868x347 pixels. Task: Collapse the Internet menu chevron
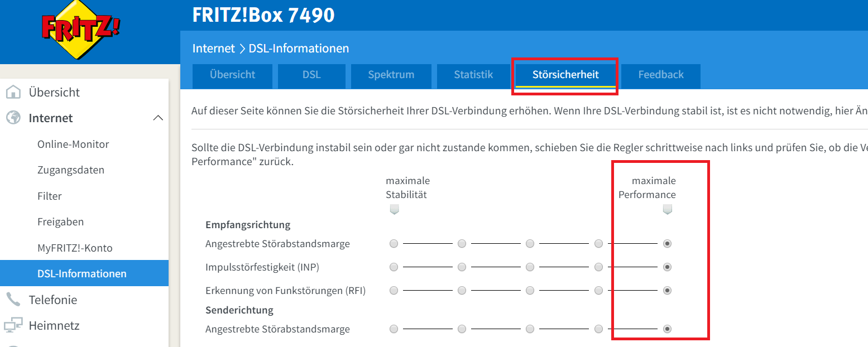click(x=158, y=118)
